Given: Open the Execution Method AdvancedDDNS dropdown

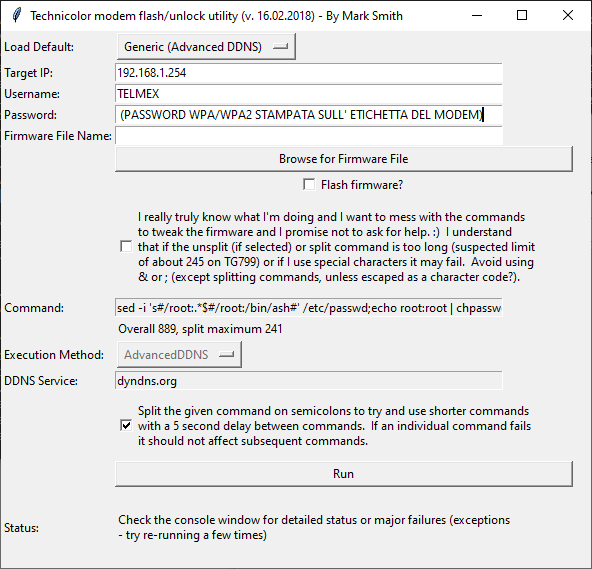Looking at the screenshot, I should (179, 355).
